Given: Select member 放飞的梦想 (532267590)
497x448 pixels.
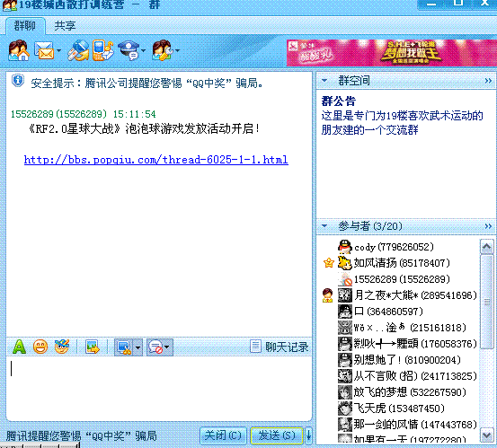Looking at the screenshot, I should [399, 392].
